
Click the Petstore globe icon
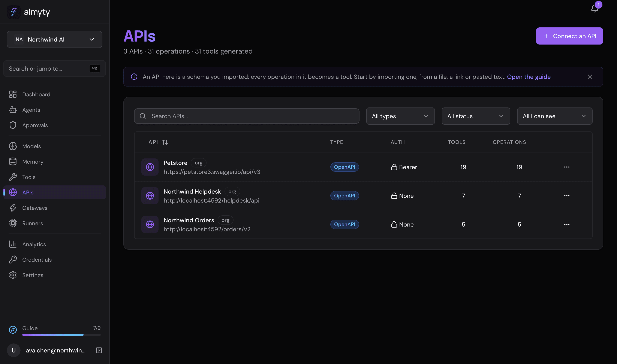click(150, 167)
